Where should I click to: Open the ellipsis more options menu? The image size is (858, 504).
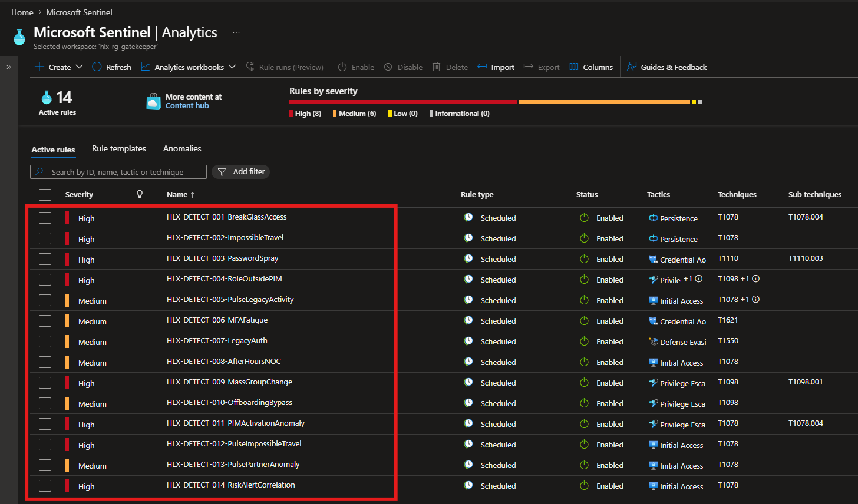236,32
